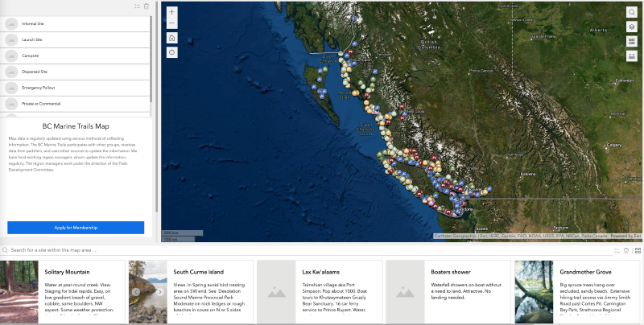Zoom out on the map
Viewport: 644px width, 325px height.
coord(171,24)
